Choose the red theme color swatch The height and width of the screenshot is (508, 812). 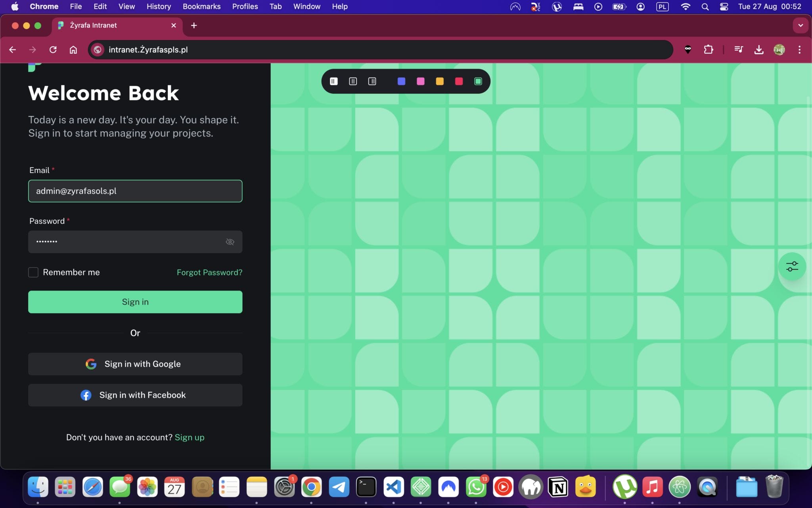point(459,81)
